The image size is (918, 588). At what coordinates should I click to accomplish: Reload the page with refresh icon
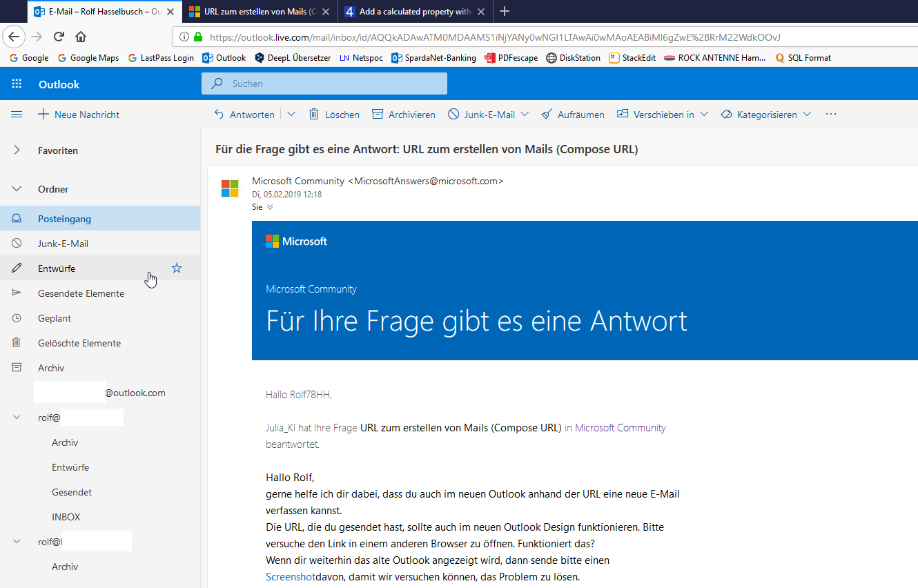pos(59,37)
